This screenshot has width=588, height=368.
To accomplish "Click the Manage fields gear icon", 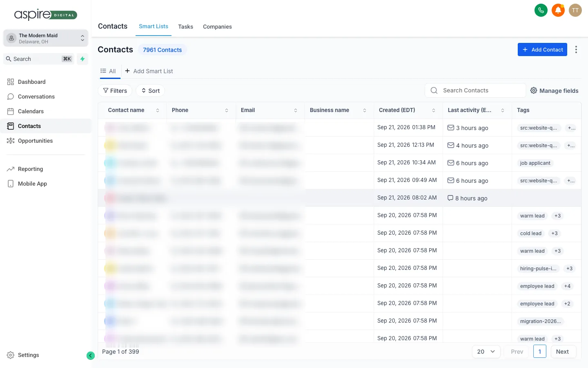I will click(x=534, y=90).
